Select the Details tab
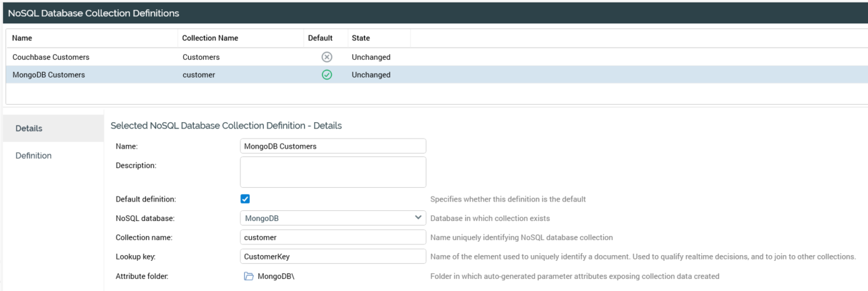868x291 pixels. 29,128
